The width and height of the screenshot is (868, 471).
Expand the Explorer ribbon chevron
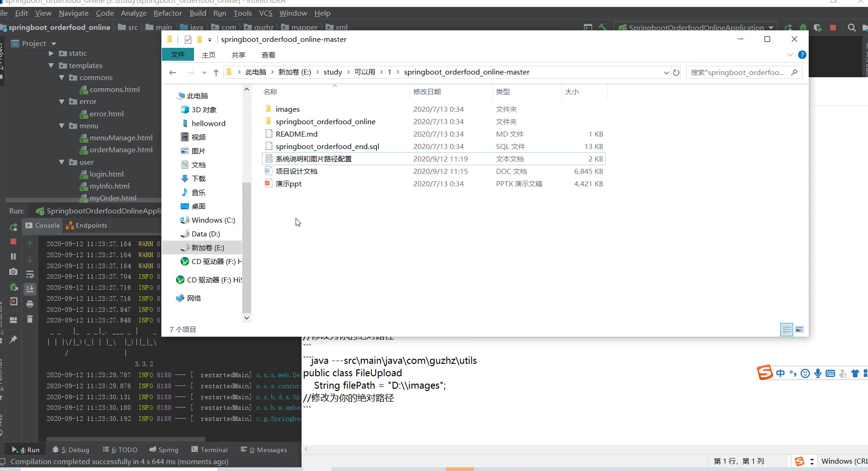point(790,55)
